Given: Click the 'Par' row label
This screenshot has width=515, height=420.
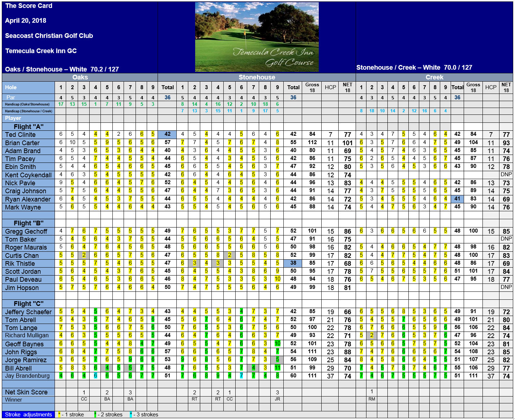Looking at the screenshot, I should (x=11, y=98).
